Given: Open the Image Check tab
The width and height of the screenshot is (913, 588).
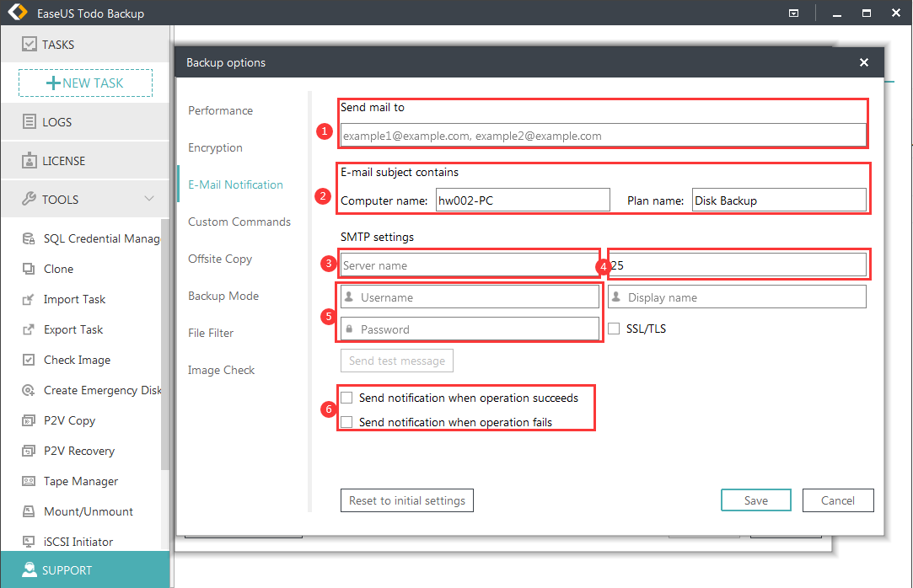Looking at the screenshot, I should (221, 370).
